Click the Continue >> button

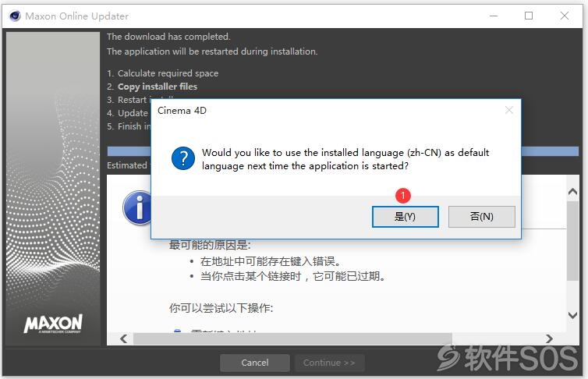click(329, 363)
